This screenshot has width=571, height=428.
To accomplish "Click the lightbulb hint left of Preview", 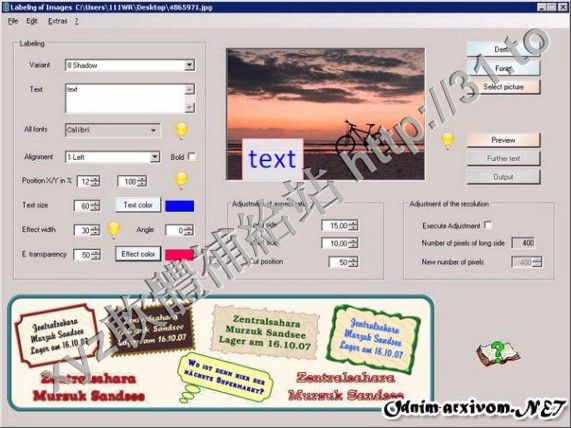I will pos(448,141).
